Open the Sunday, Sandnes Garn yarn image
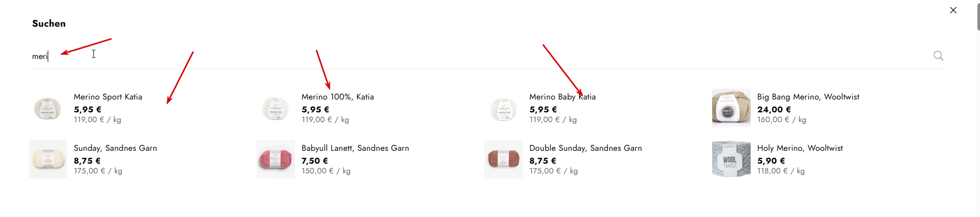 point(48,160)
